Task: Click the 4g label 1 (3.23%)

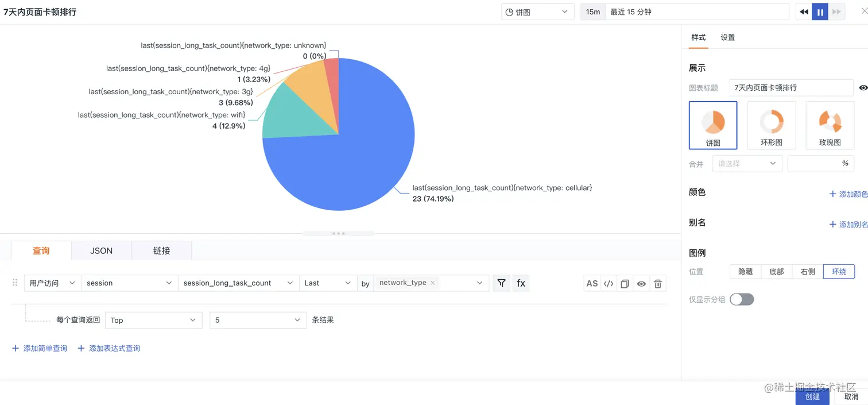Action: [x=253, y=79]
